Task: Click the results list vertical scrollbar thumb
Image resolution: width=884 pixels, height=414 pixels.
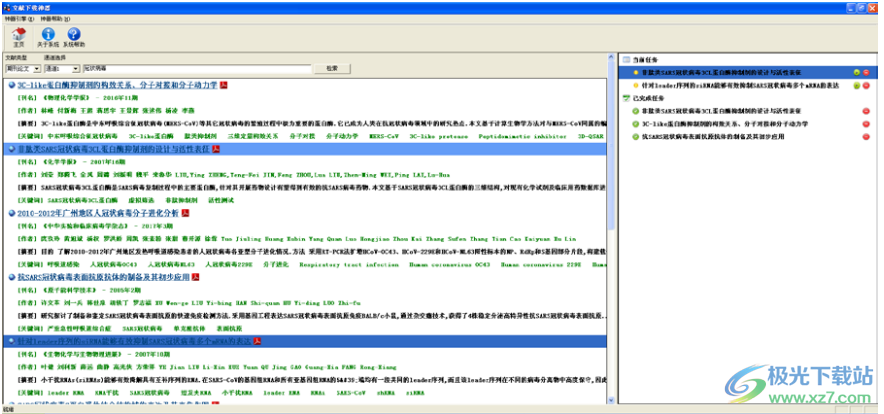Action: pos(611,146)
